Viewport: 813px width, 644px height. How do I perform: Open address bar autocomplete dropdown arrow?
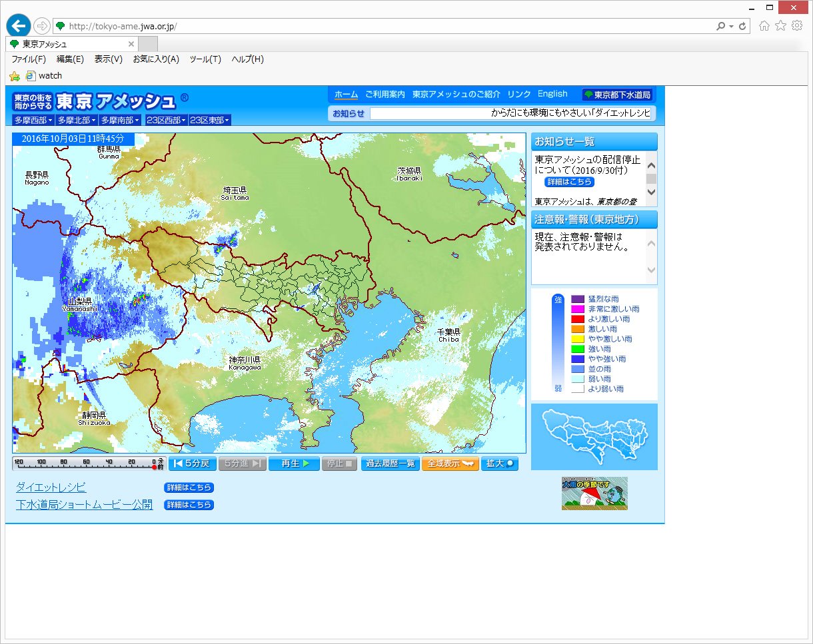(731, 26)
